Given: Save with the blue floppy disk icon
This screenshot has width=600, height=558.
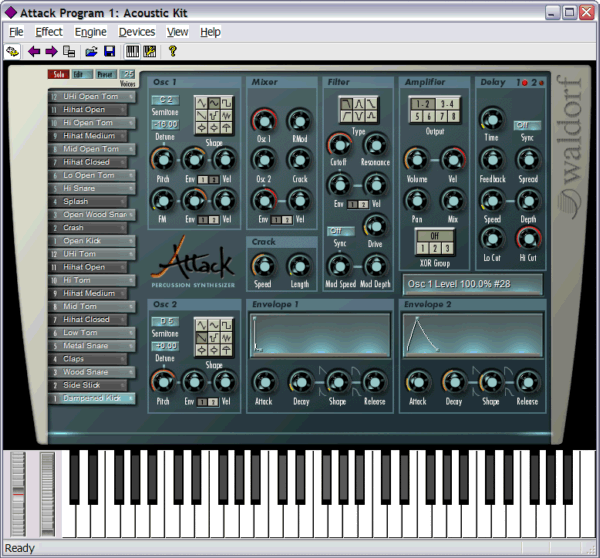Looking at the screenshot, I should click(x=109, y=51).
